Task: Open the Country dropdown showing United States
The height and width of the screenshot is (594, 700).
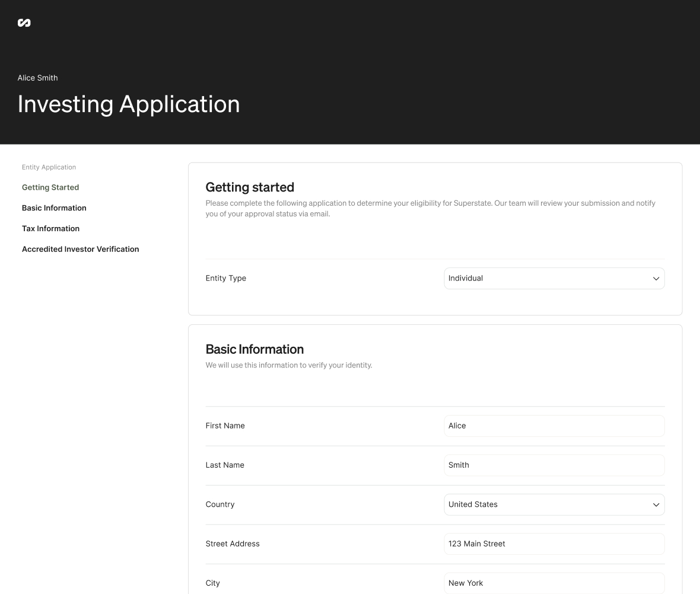Action: pyautogui.click(x=554, y=504)
